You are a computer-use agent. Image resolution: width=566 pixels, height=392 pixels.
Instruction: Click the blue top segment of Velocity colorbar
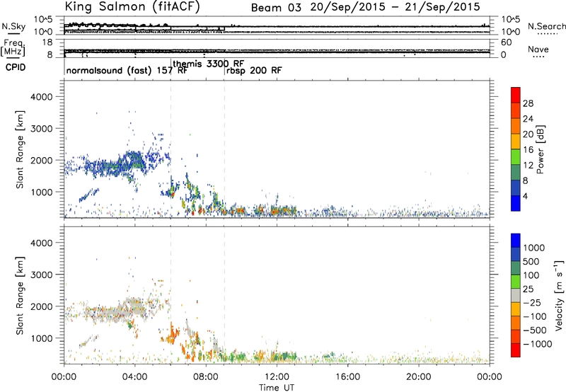(516, 241)
